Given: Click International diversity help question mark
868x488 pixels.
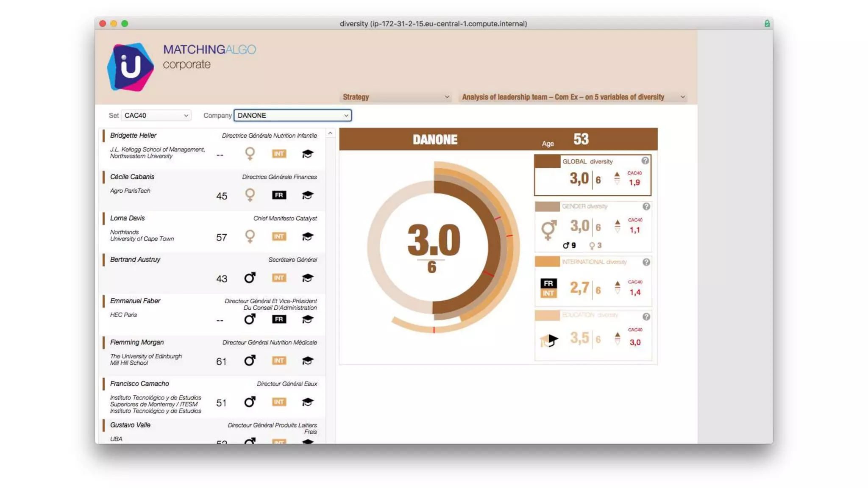Looking at the screenshot, I should pos(646,262).
